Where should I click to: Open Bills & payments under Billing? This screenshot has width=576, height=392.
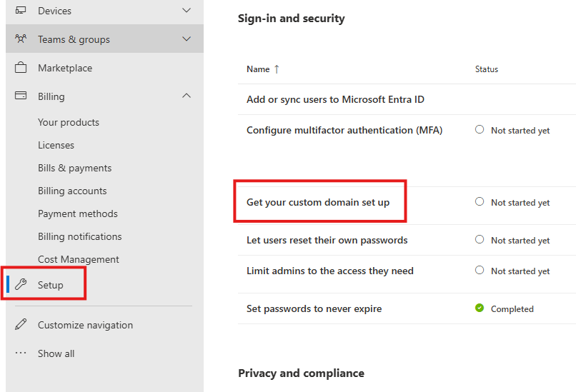74,168
